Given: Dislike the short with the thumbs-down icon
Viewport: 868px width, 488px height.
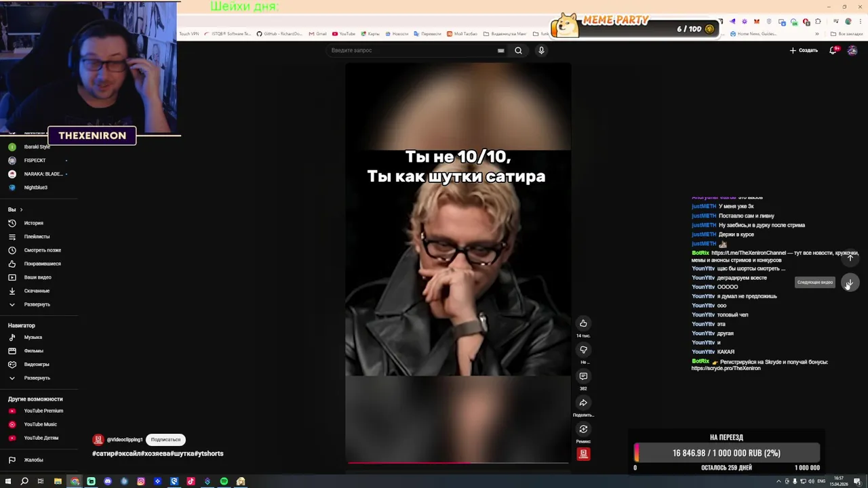Looking at the screenshot, I should (x=583, y=350).
